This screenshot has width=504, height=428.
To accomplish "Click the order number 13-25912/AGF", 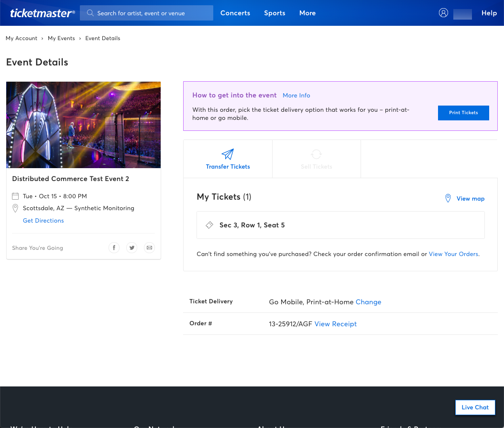I will (x=291, y=324).
